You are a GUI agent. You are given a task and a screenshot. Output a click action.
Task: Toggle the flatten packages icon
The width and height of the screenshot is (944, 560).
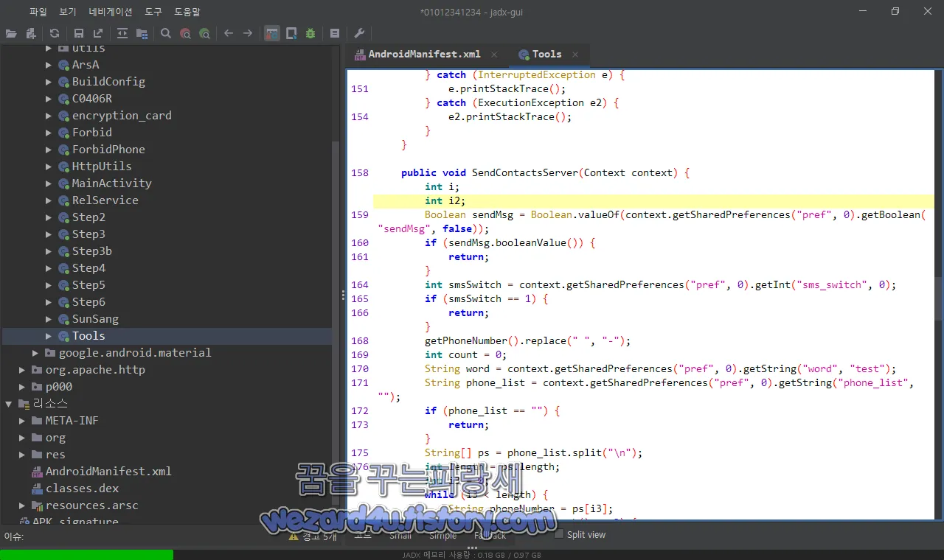[x=141, y=33]
